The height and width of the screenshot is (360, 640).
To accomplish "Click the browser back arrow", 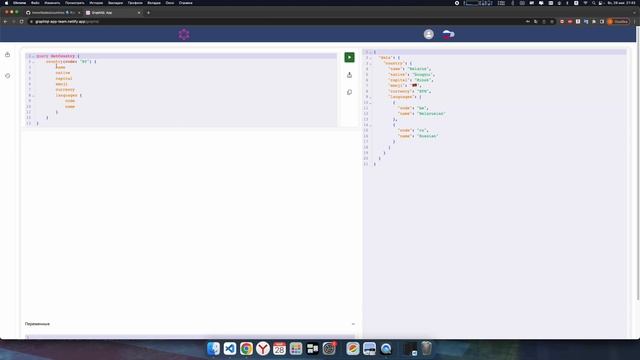I will click(5, 22).
